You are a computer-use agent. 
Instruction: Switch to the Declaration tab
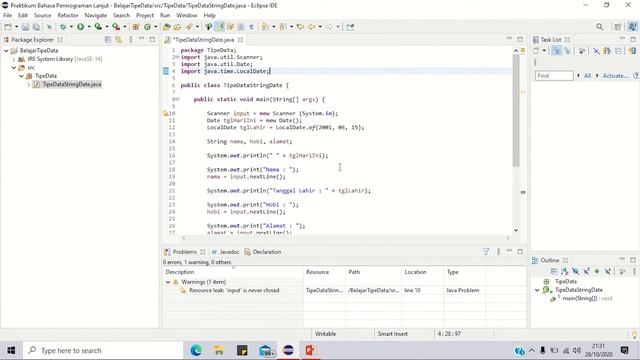[263, 252]
